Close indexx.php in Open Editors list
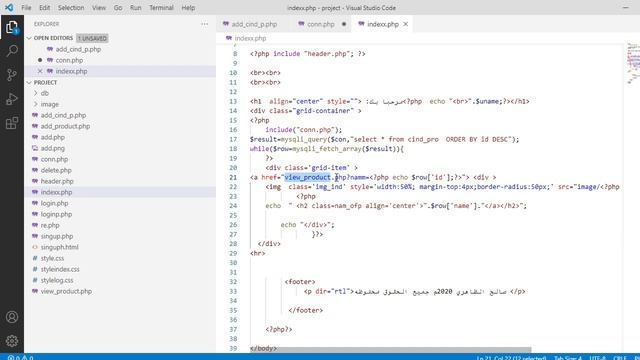640x360 pixels. (x=40, y=71)
